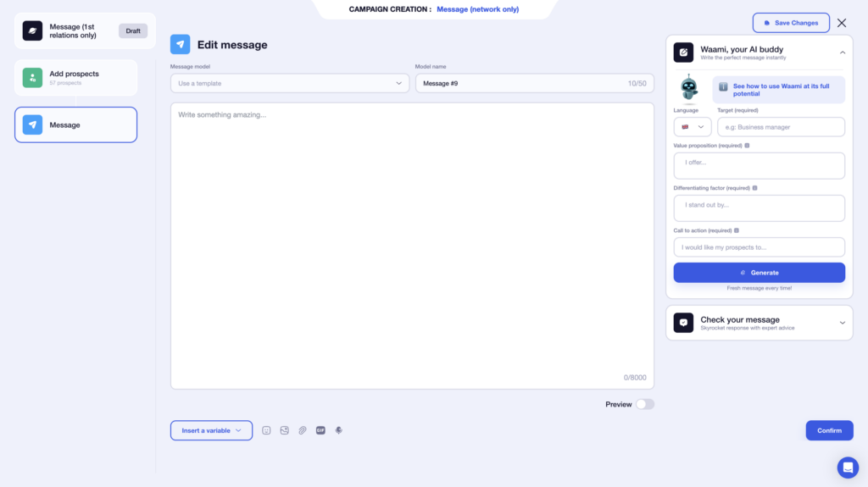
Task: Toggle the Preview switch
Action: coord(645,405)
